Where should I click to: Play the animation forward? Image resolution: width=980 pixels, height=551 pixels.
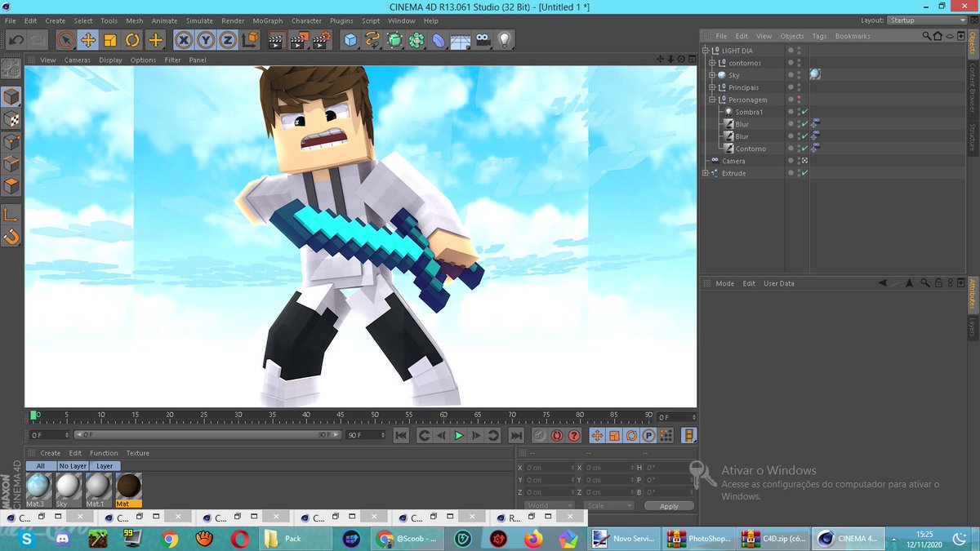(459, 436)
